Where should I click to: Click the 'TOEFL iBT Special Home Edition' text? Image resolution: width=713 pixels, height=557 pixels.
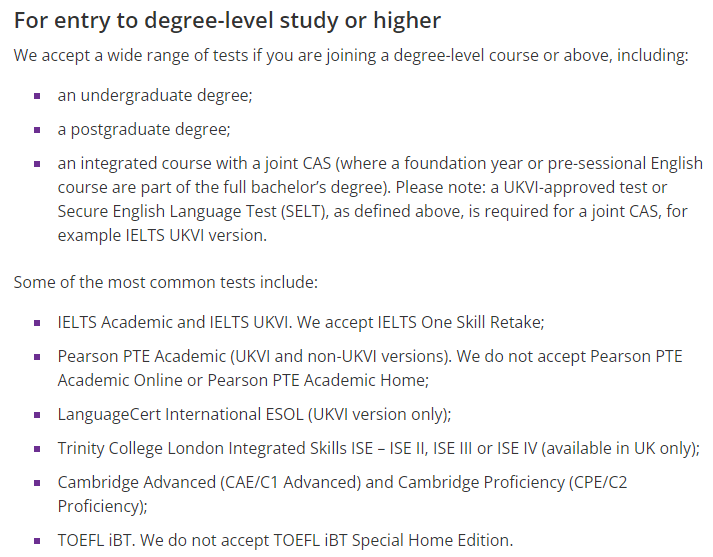[392, 541]
